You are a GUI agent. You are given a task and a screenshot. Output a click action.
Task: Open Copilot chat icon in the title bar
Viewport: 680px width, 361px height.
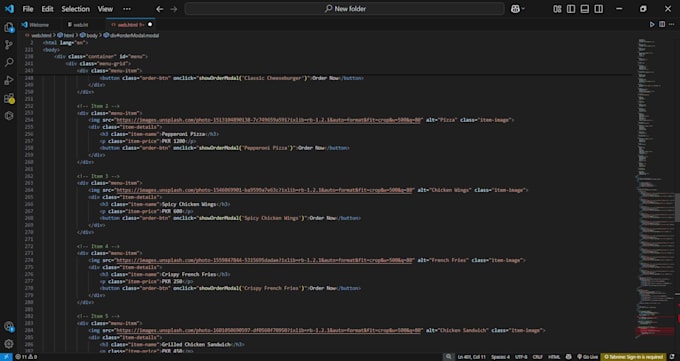coord(515,9)
